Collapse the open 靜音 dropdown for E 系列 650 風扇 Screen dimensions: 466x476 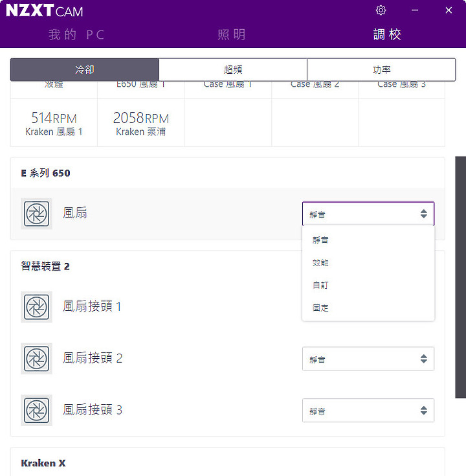(368, 214)
